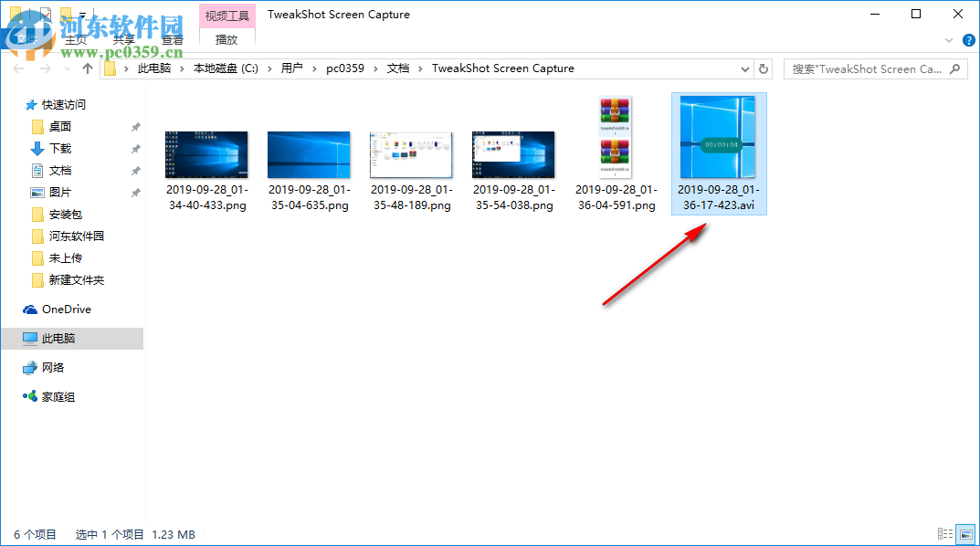Switch to the 播放 (Play) ribbon tab
This screenshot has height=546, width=980.
[x=227, y=40]
